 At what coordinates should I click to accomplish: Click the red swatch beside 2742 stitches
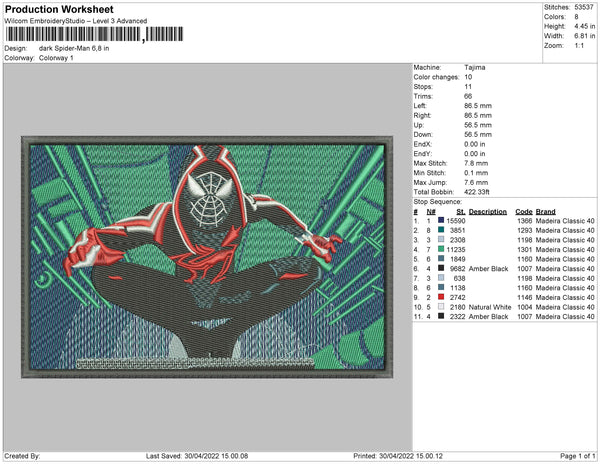(441, 297)
